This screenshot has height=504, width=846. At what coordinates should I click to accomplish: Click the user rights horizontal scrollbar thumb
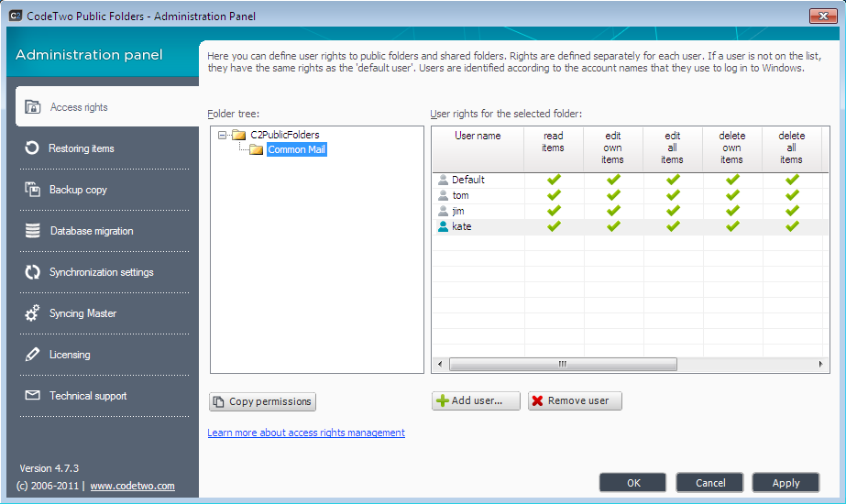click(x=563, y=364)
